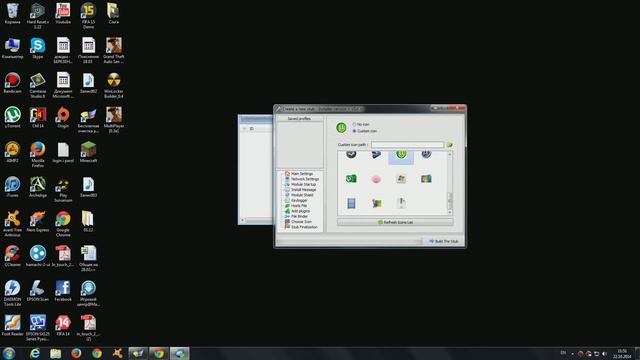Click the CCleaner desktop icon
Image resolution: width=640 pixels, height=360 pixels.
tap(12, 256)
